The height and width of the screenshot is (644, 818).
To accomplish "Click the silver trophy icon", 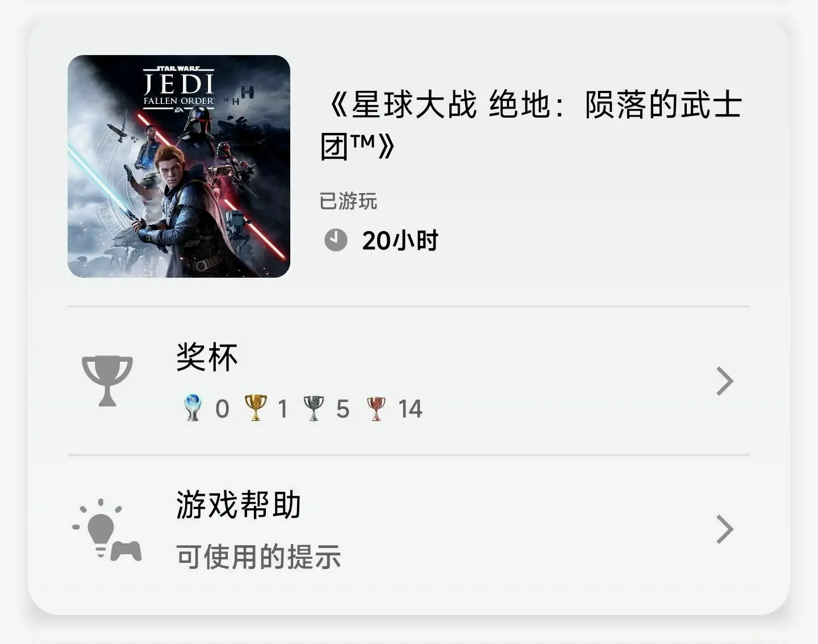I will (x=314, y=408).
